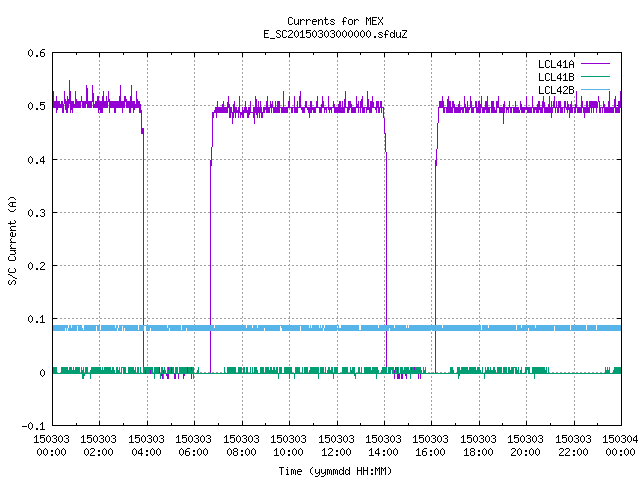
Task: Click the 10:00 time tick label
Action: (x=288, y=452)
